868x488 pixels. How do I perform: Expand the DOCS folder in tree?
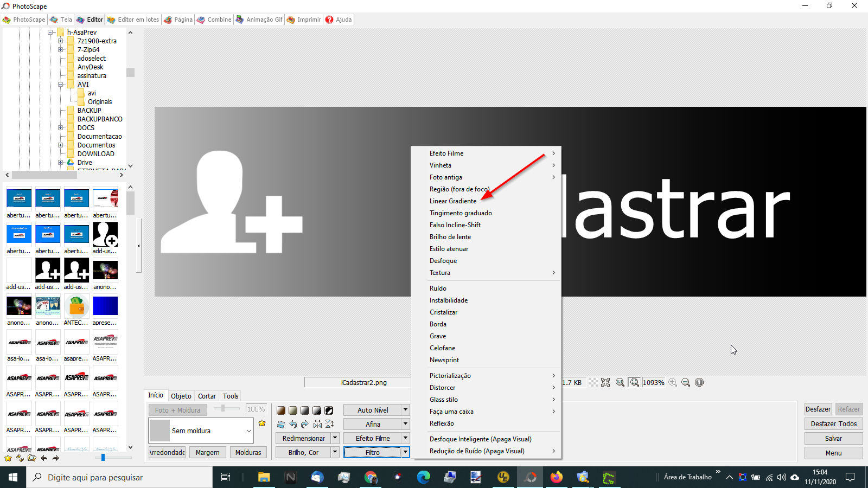(61, 128)
